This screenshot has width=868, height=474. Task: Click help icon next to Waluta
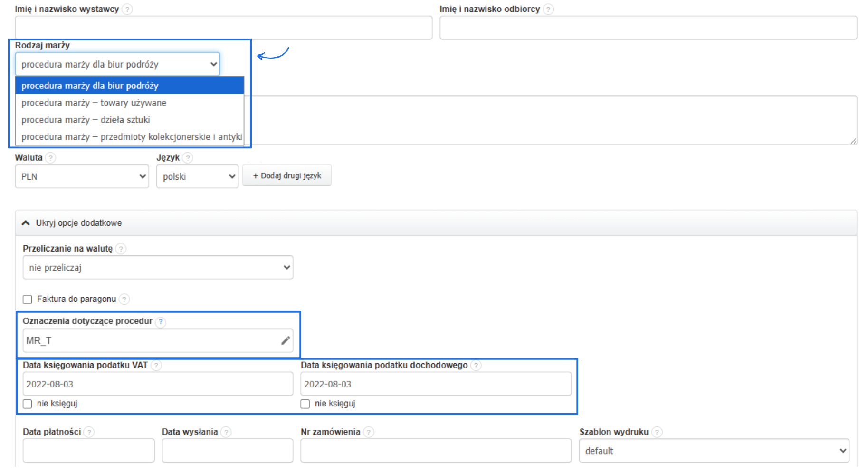coord(50,158)
